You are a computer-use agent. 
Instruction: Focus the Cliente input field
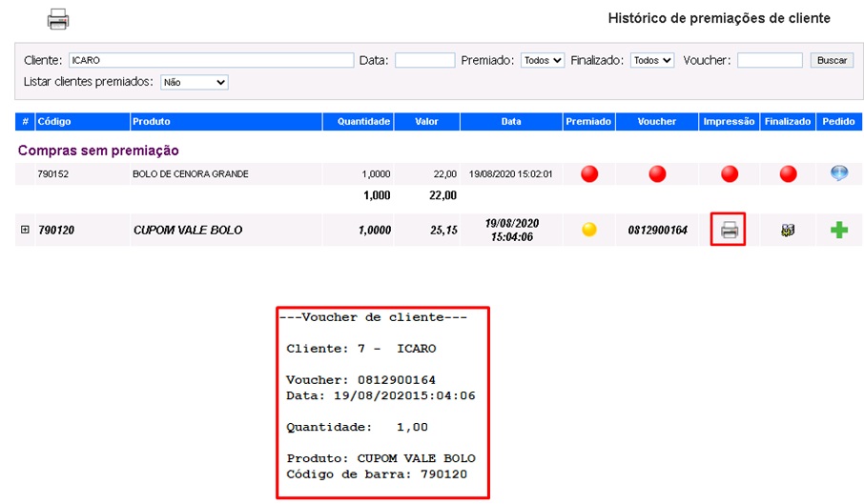[x=211, y=60]
